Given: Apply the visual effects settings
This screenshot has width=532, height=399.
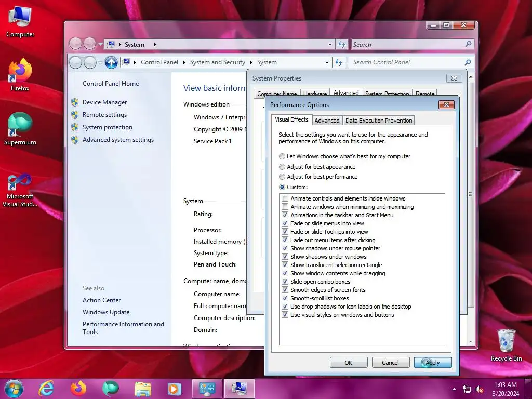Looking at the screenshot, I should [x=433, y=363].
